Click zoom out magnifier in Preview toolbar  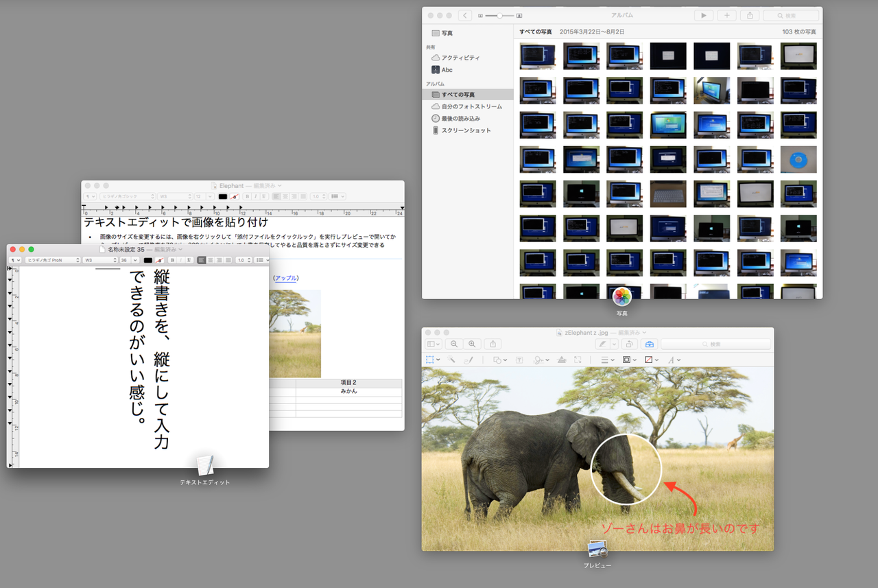454,344
